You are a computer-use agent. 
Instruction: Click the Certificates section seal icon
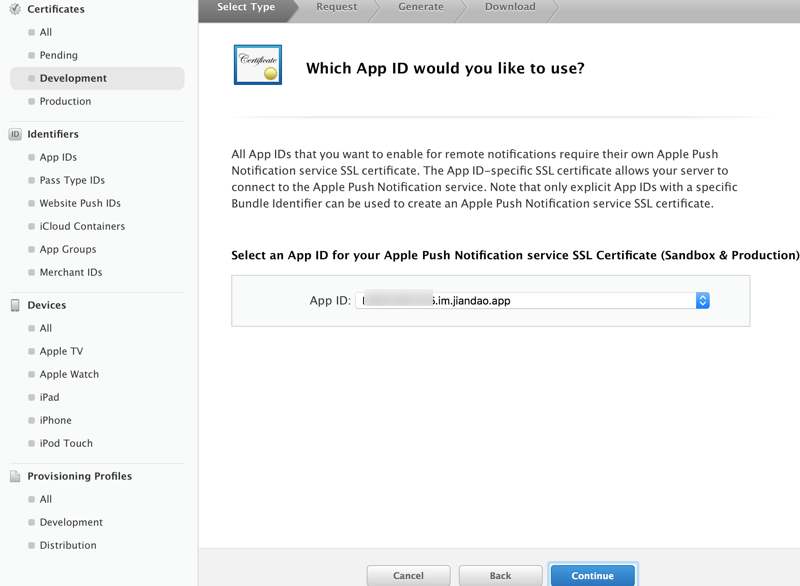coord(15,9)
